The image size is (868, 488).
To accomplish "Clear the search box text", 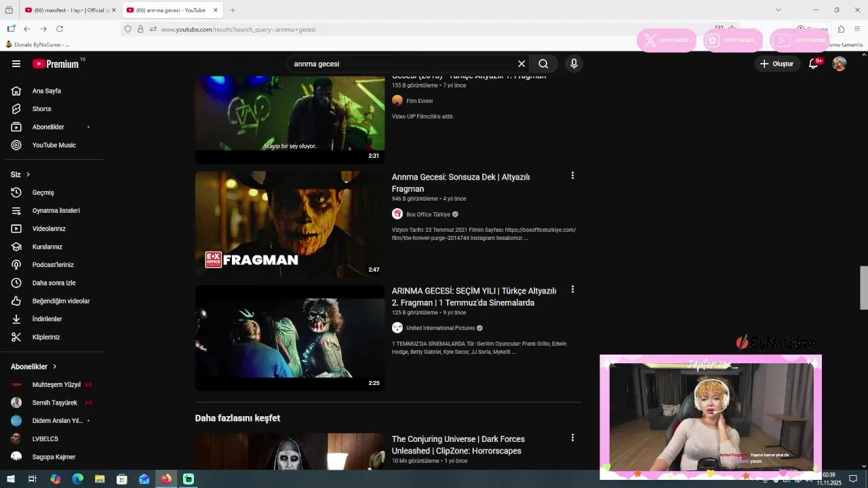I will pos(521,64).
